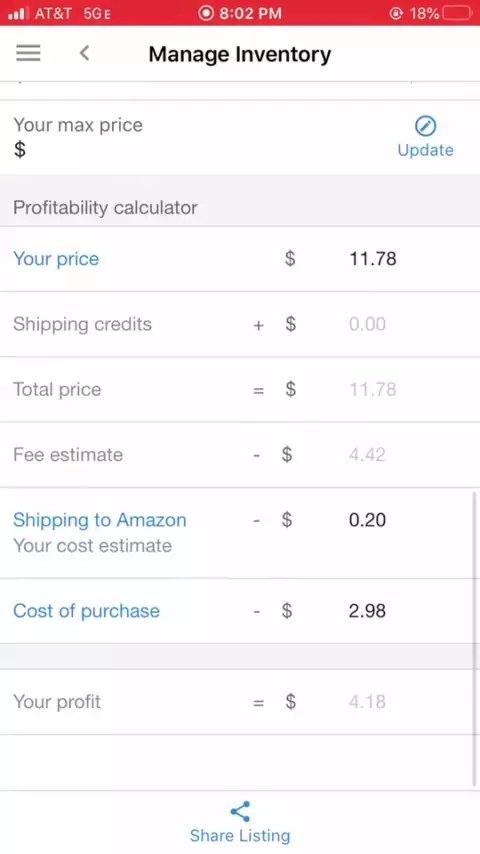Tap the Manage Inventory title

[240, 54]
